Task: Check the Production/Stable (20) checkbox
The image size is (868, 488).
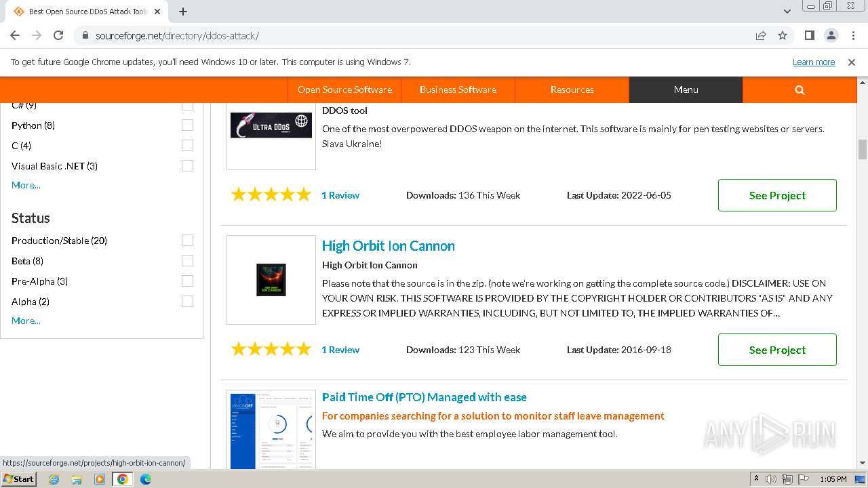Action: point(187,241)
